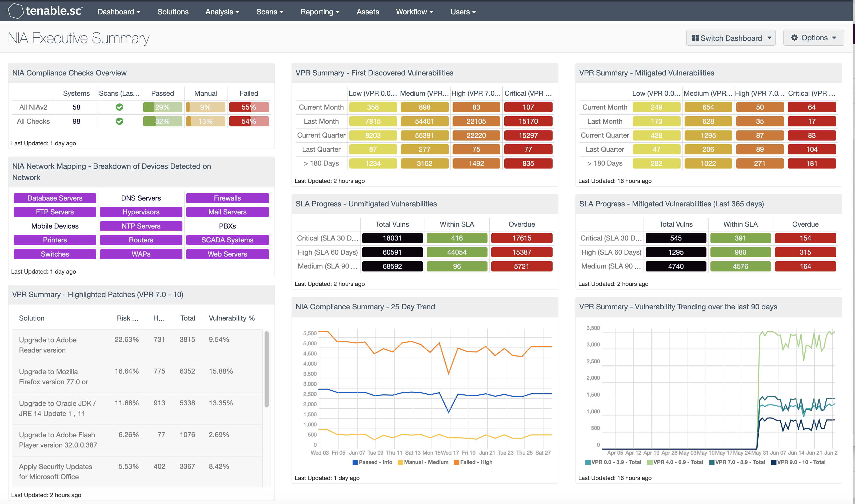Image resolution: width=855 pixels, height=504 pixels.
Task: Click mitigated SLA High overdue cell 315
Action: [805, 252]
